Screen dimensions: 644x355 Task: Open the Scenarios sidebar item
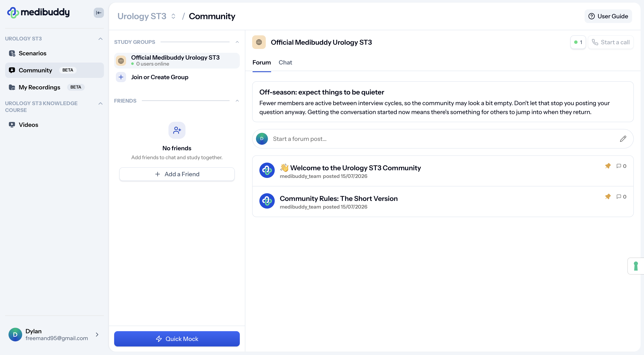(x=54, y=53)
